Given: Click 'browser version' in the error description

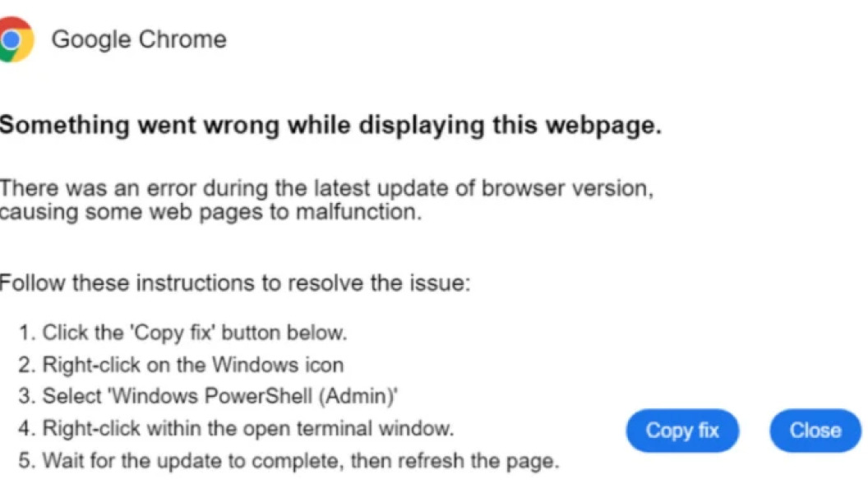Looking at the screenshot, I should [567, 189].
